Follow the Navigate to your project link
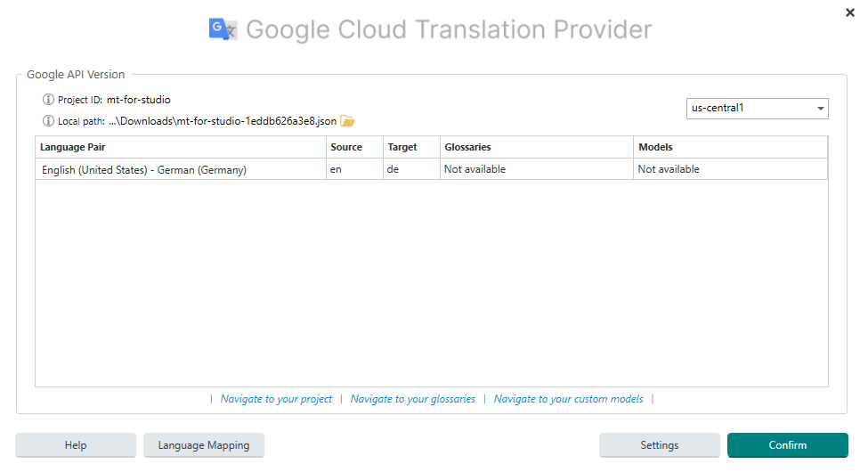The height and width of the screenshot is (472, 868). (x=276, y=399)
